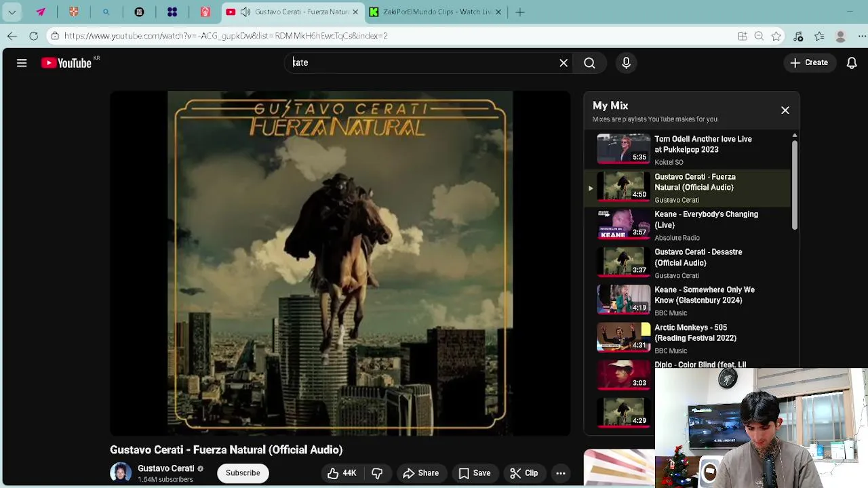Click the My Mix playlist title

(610, 106)
